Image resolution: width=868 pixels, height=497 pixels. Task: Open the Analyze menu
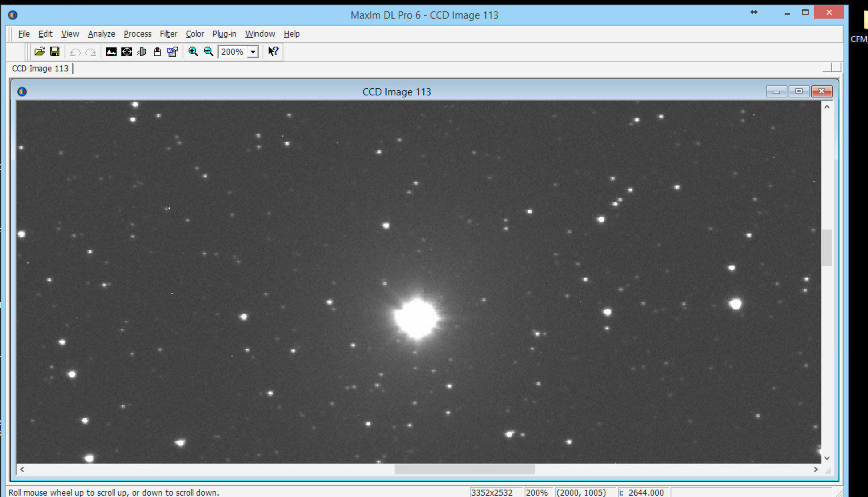click(x=101, y=34)
